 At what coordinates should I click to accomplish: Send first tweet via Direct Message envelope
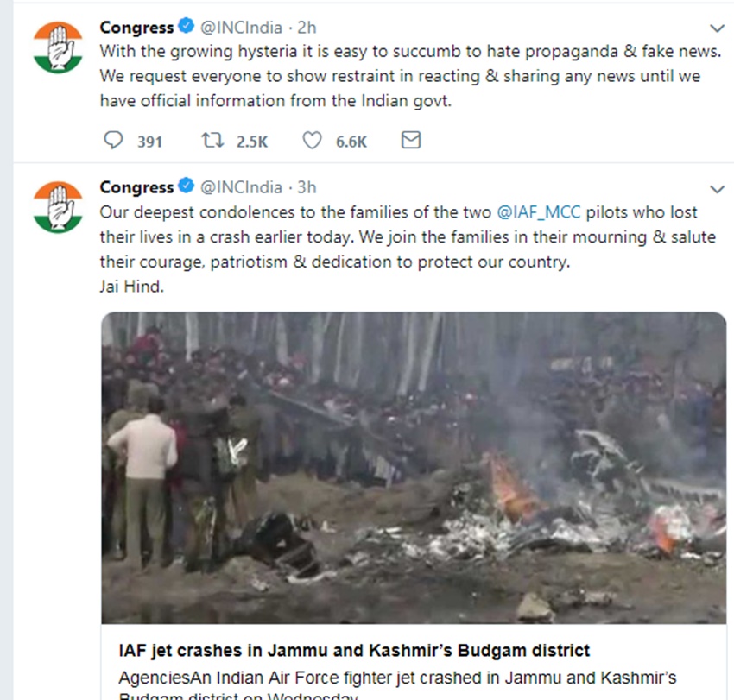point(411,141)
